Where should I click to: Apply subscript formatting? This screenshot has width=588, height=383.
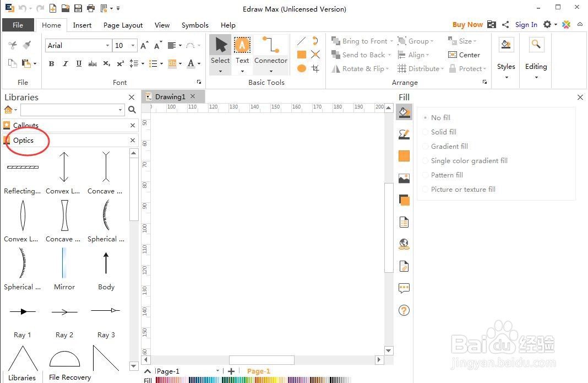pos(106,63)
